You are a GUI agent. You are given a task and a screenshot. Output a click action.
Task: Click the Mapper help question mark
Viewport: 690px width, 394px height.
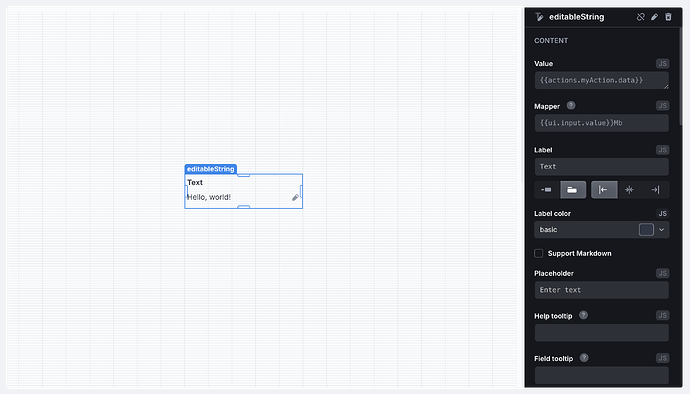571,105
